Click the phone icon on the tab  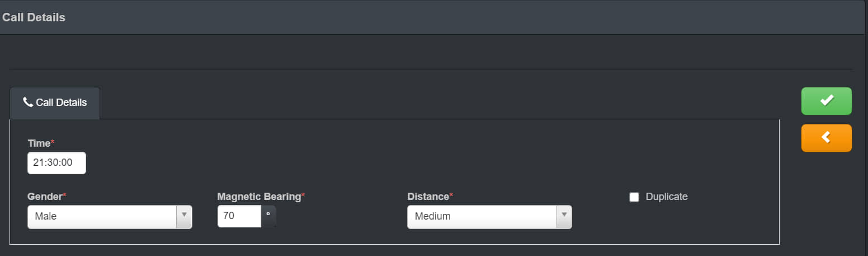pyautogui.click(x=27, y=102)
